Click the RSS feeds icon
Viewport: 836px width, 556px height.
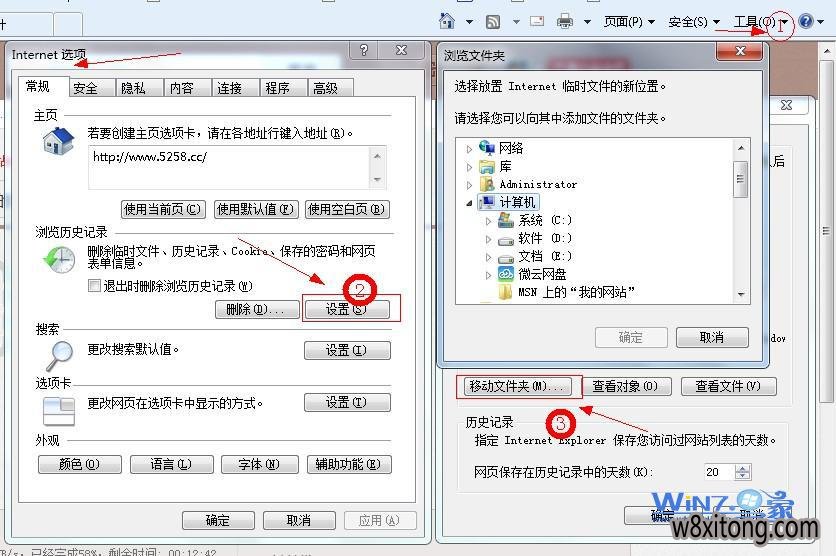(493, 21)
